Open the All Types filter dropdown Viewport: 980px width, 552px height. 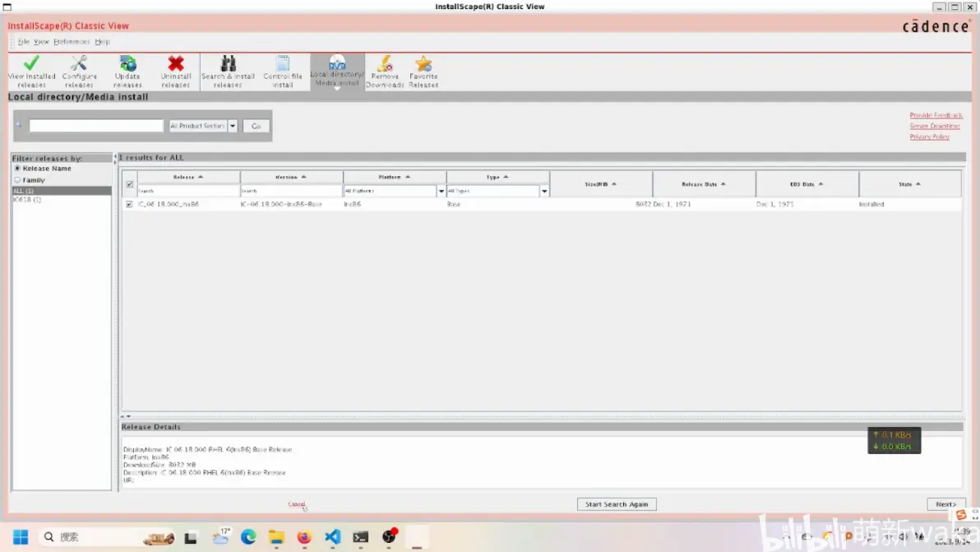coord(544,191)
